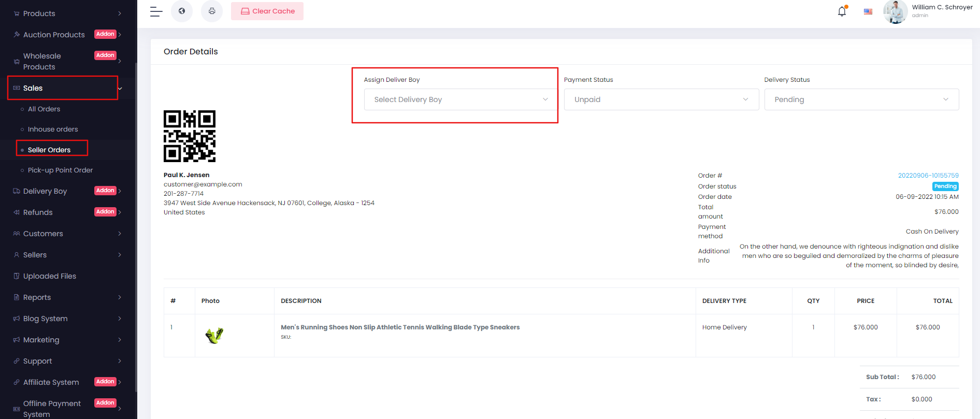Click the order QR code image

190,136
